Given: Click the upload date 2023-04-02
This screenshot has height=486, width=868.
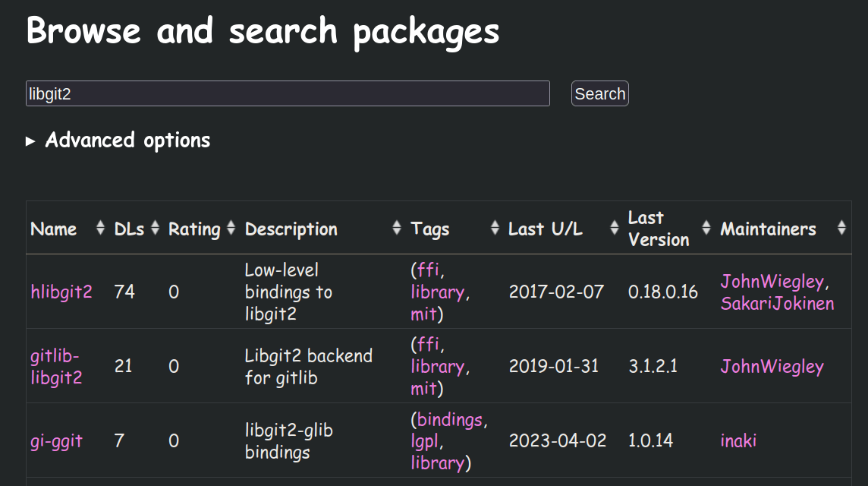Looking at the screenshot, I should 558,440.
